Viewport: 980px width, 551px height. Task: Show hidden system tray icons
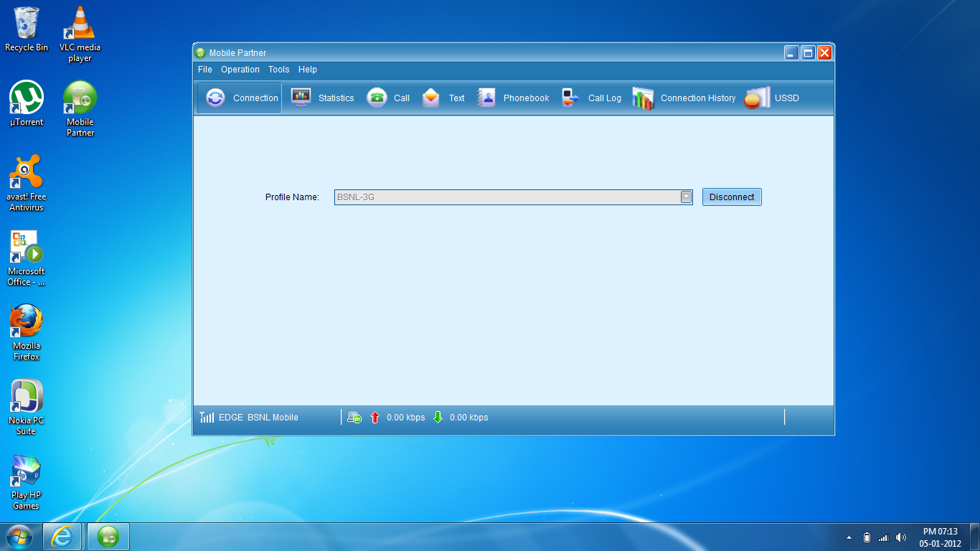[x=849, y=537]
